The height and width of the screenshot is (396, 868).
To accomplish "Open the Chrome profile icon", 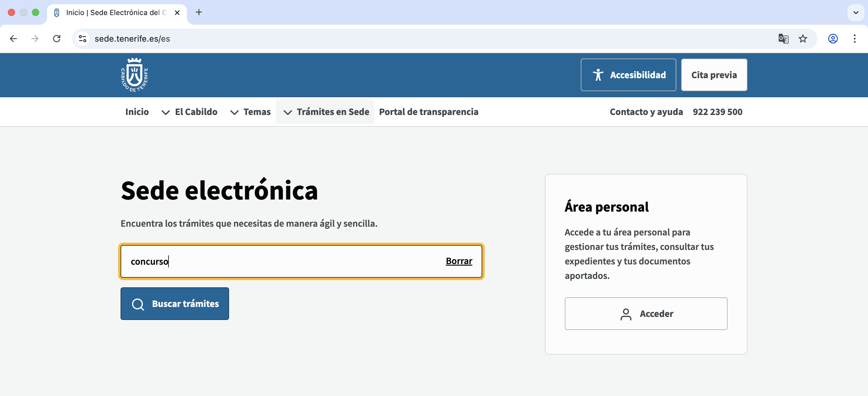I will tap(833, 39).
